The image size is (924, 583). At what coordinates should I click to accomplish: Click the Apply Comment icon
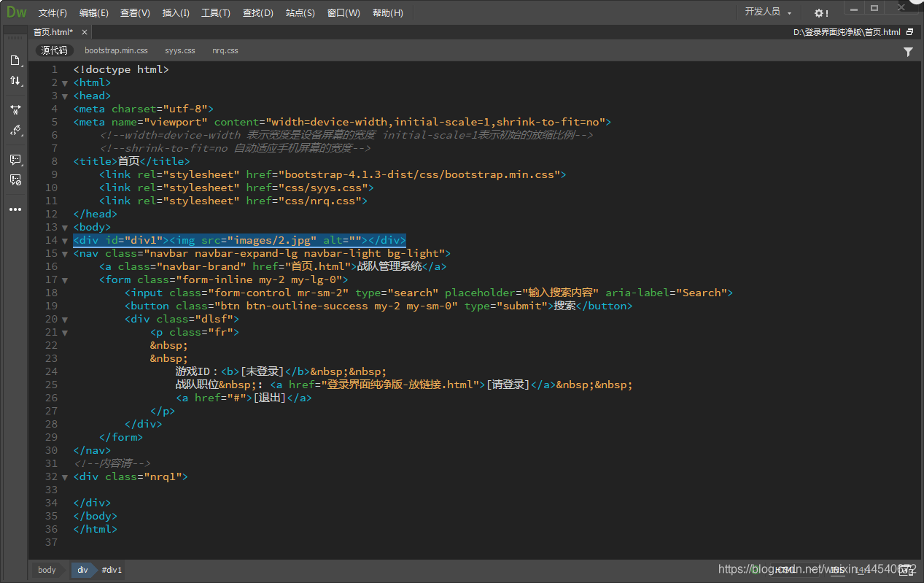[15, 159]
